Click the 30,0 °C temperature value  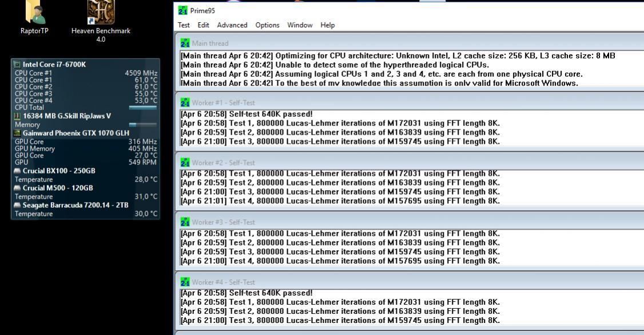tap(146, 214)
